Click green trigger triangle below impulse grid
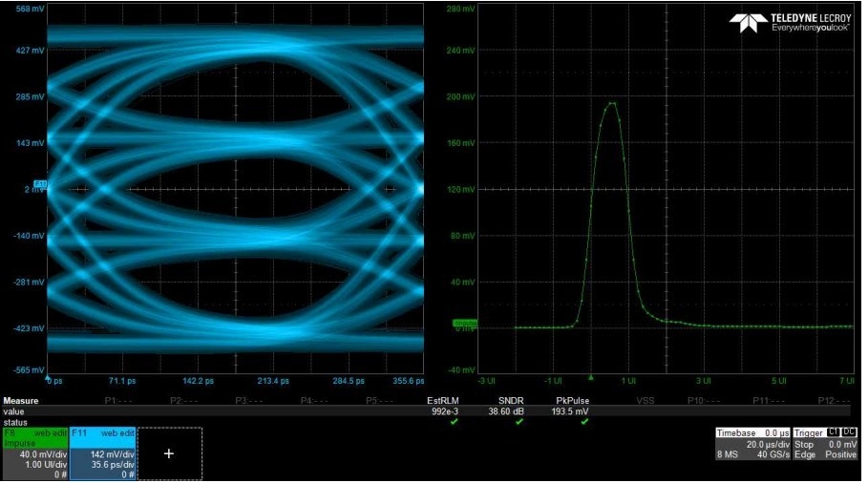The height and width of the screenshot is (483, 868). coord(591,377)
